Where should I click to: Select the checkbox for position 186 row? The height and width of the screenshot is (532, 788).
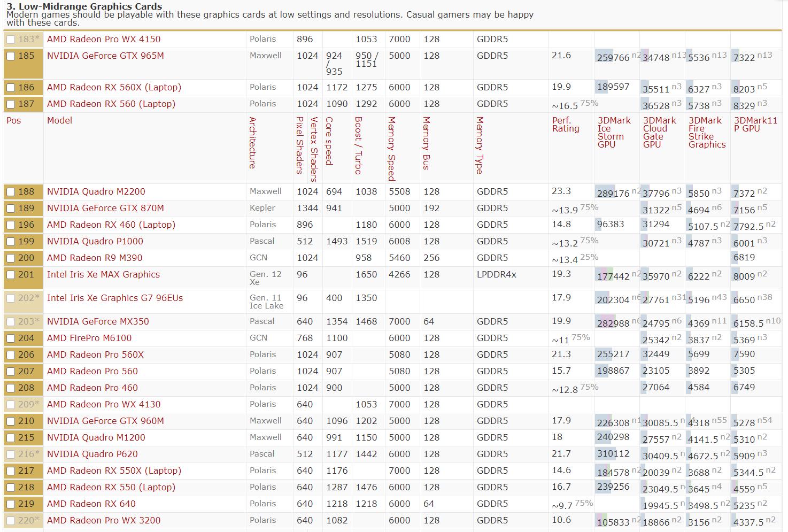[11, 88]
